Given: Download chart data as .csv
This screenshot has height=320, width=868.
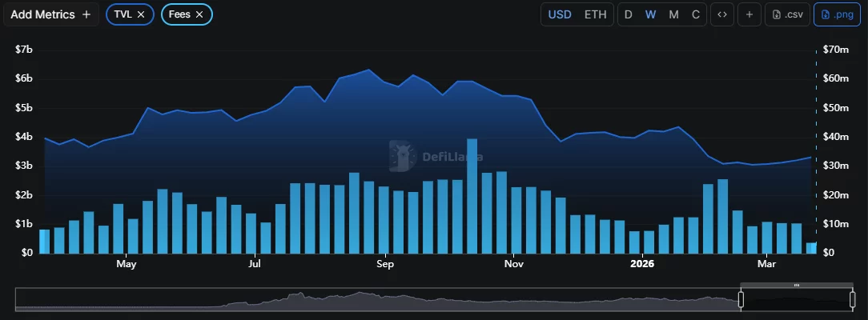Looking at the screenshot, I should point(787,14).
